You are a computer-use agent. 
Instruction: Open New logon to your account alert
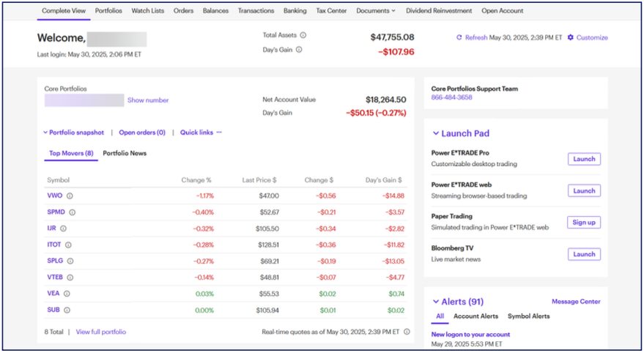pyautogui.click(x=470, y=335)
